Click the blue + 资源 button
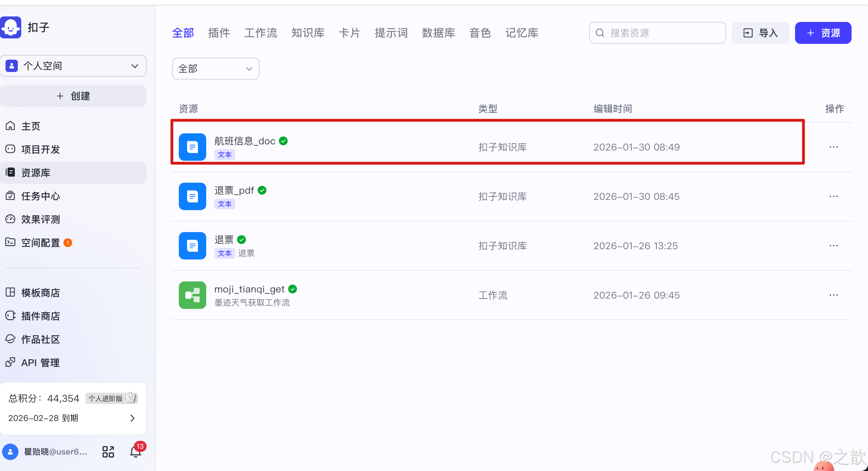This screenshot has height=471, width=868. tap(823, 33)
